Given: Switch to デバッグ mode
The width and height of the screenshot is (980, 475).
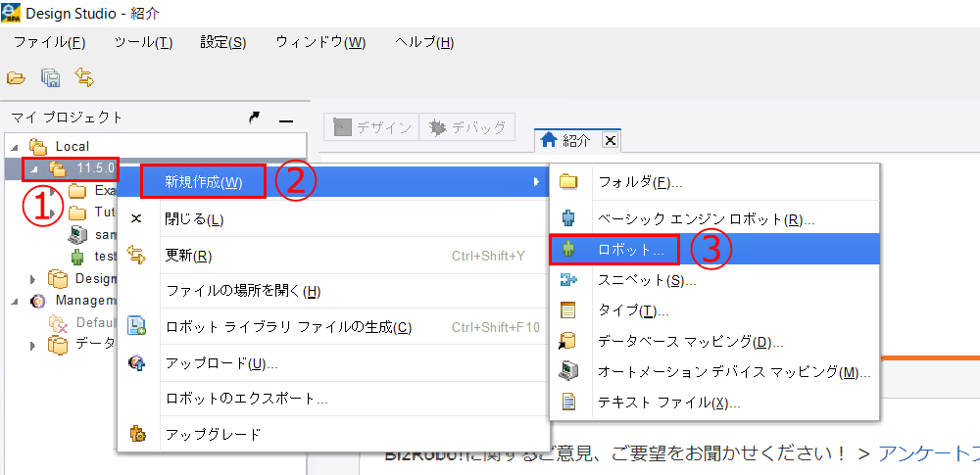Looking at the screenshot, I should pos(466,127).
